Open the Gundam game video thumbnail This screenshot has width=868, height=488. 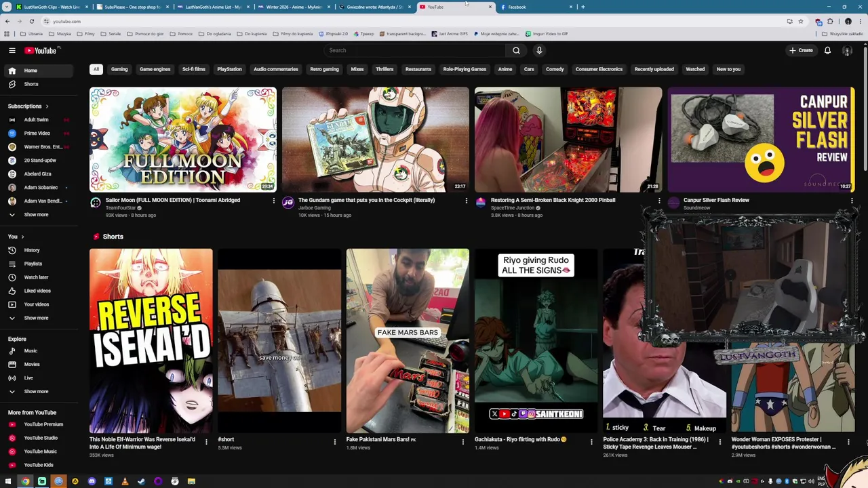click(376, 140)
